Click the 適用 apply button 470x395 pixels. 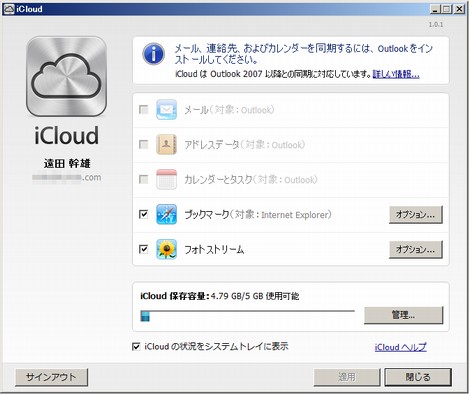[347, 377]
